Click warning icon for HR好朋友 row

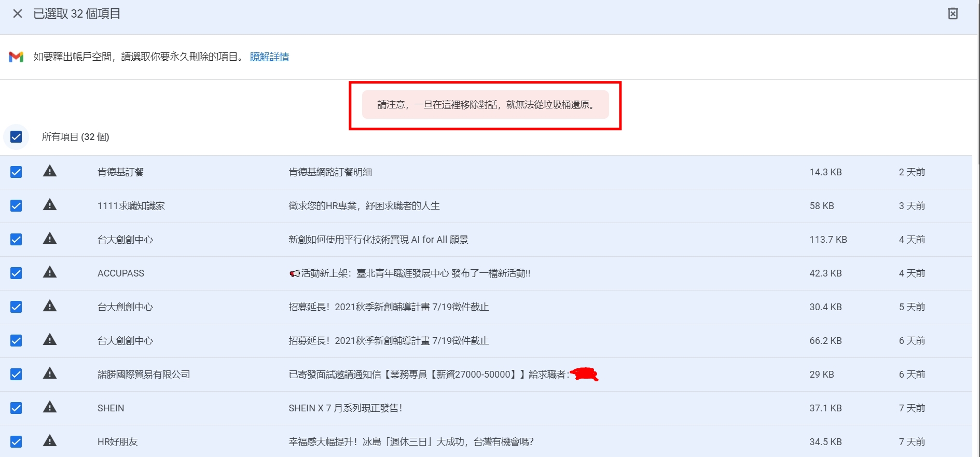50,441
